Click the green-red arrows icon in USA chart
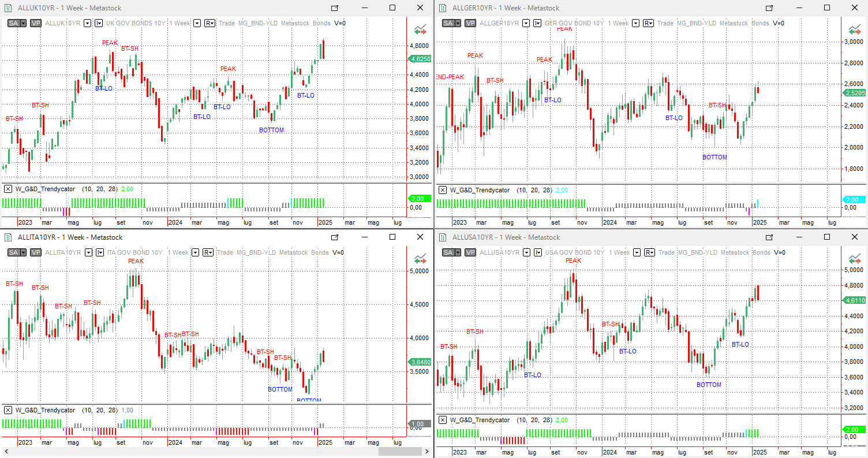868x458 pixels. pyautogui.click(x=855, y=258)
